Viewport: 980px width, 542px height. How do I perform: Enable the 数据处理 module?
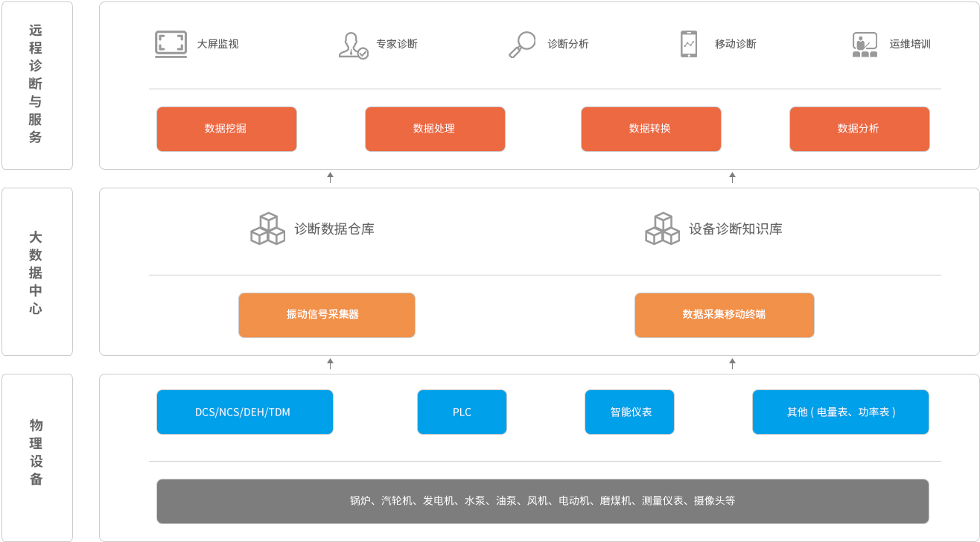435,129
